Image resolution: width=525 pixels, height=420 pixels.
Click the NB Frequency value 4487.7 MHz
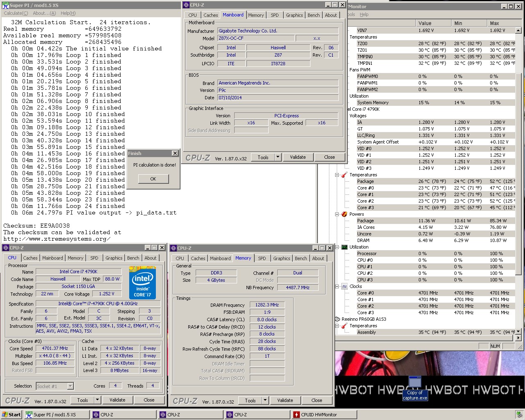point(298,288)
